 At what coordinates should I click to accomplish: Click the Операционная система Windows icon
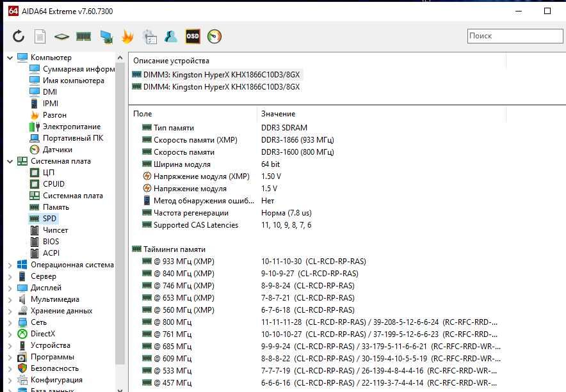click(x=22, y=264)
